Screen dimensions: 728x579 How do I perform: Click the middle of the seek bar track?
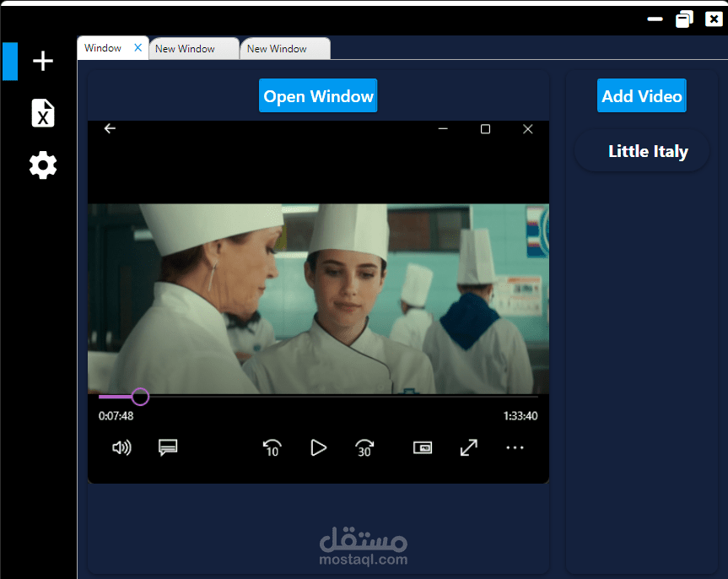coord(318,397)
